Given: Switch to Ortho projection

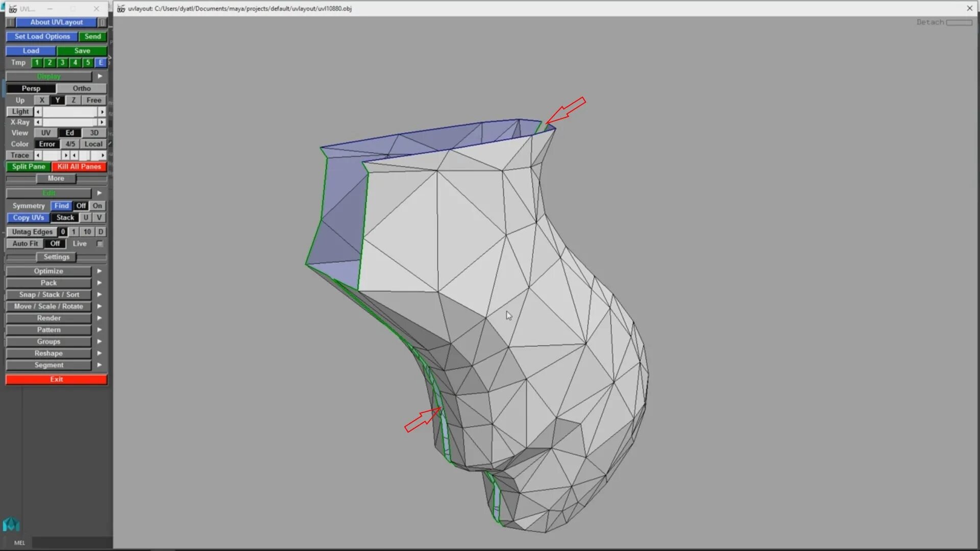Looking at the screenshot, I should [82, 88].
